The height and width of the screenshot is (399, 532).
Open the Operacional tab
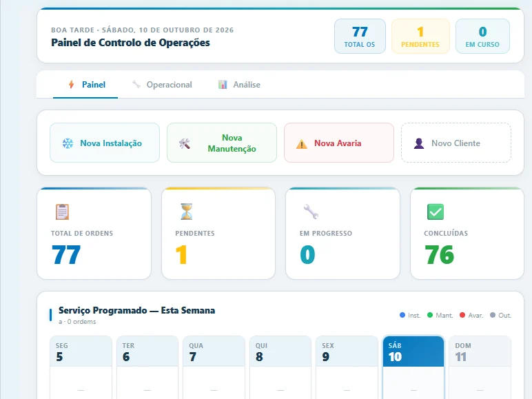162,85
